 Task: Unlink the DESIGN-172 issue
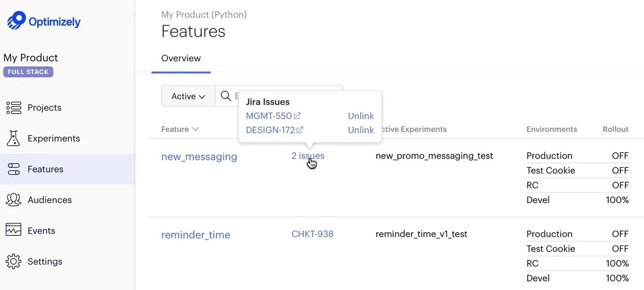pyautogui.click(x=361, y=130)
